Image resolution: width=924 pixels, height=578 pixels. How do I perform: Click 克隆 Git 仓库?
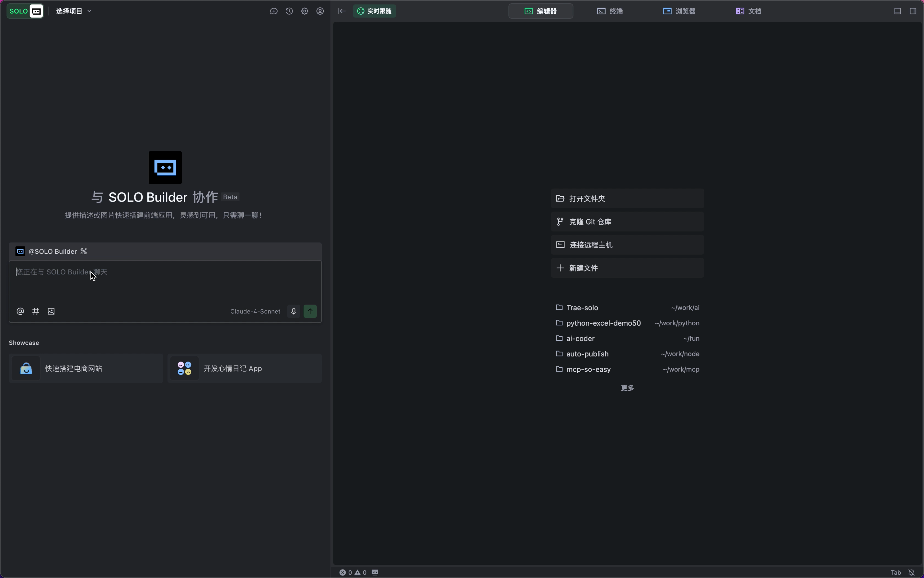[x=627, y=222]
